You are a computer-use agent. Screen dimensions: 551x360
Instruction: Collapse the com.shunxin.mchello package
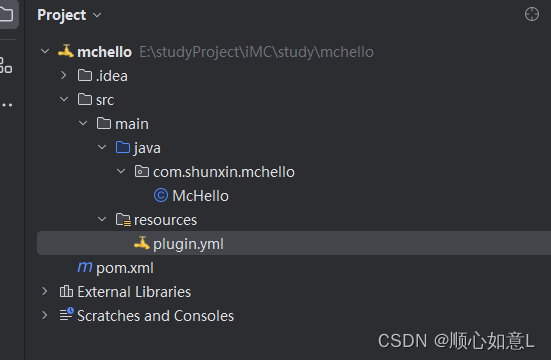click(121, 171)
